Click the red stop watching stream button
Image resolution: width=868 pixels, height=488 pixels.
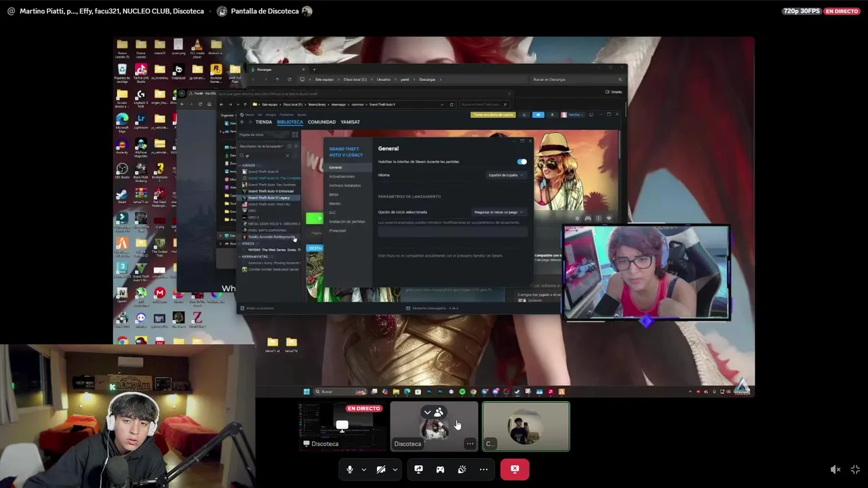tap(515, 469)
